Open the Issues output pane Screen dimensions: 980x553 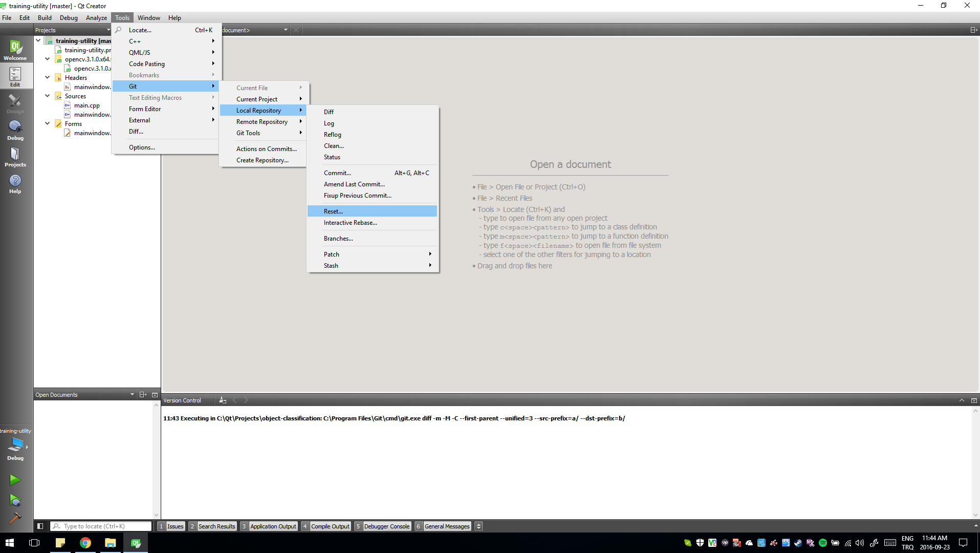point(171,526)
